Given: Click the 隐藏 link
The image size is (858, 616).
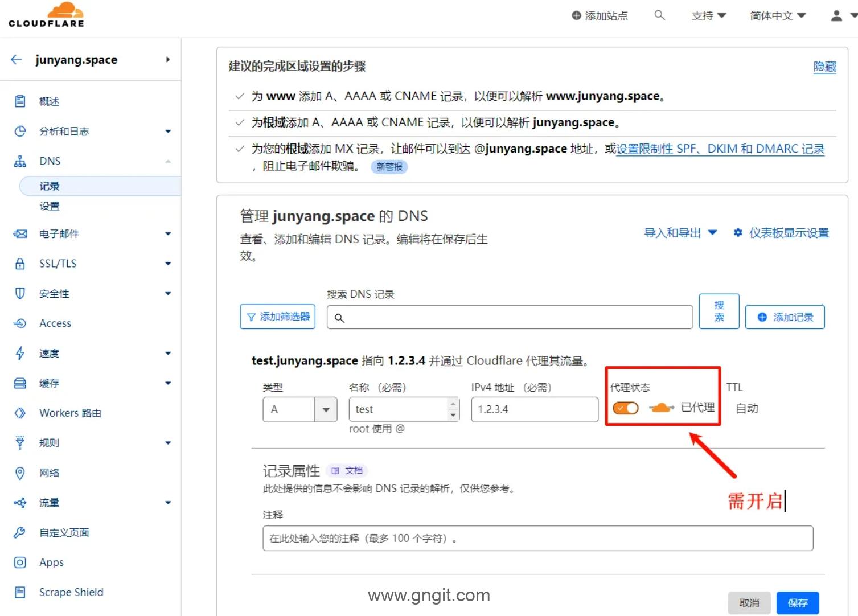Looking at the screenshot, I should pos(824,67).
